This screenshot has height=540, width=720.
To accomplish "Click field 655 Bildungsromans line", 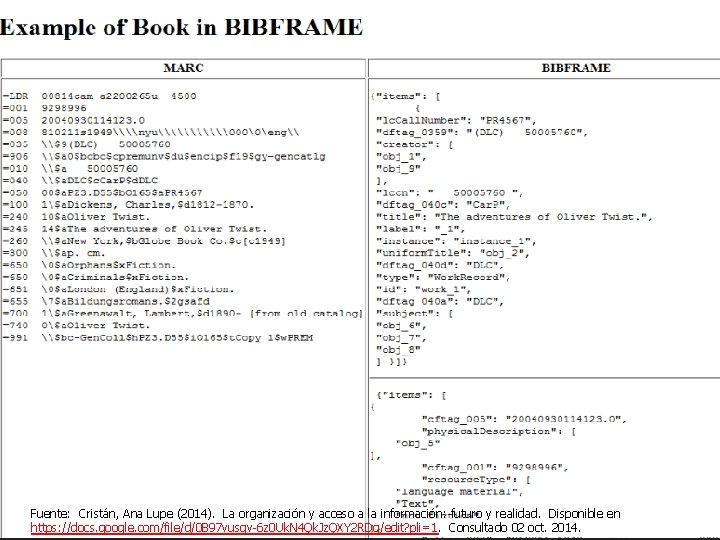I will [x=106, y=301].
